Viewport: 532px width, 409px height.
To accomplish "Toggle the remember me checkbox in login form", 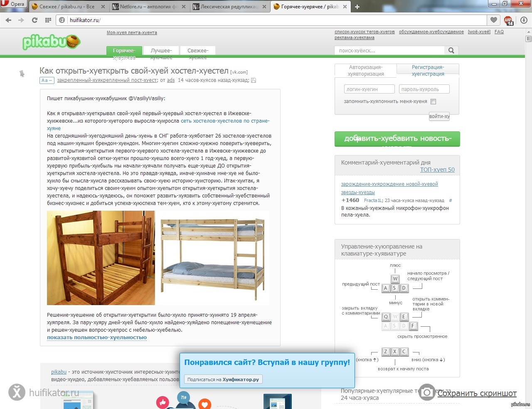I will [x=433, y=102].
